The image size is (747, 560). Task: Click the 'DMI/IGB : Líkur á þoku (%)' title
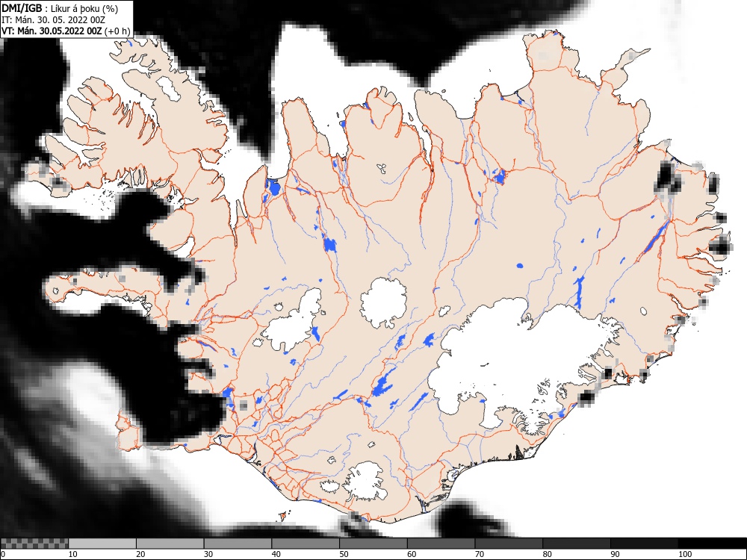60,8
